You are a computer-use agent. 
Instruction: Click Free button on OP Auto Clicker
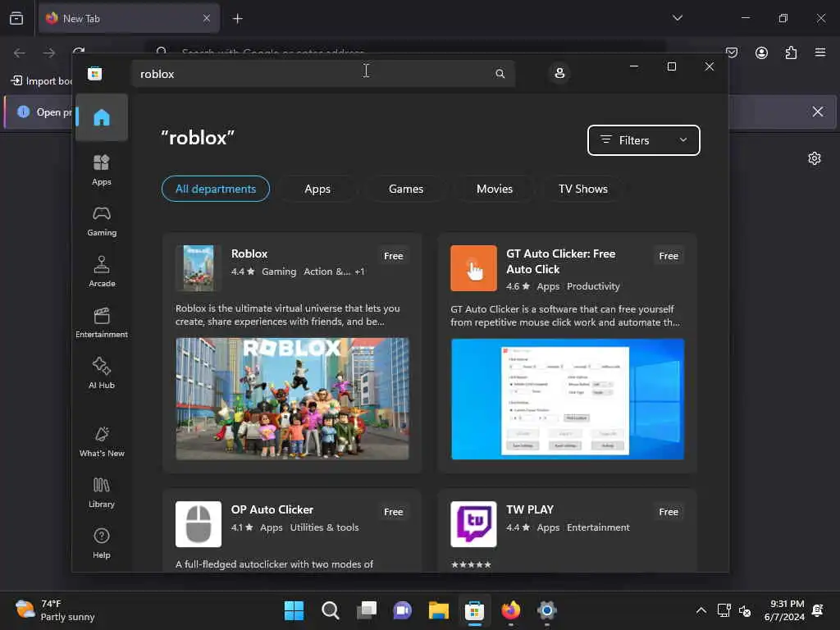(x=393, y=512)
